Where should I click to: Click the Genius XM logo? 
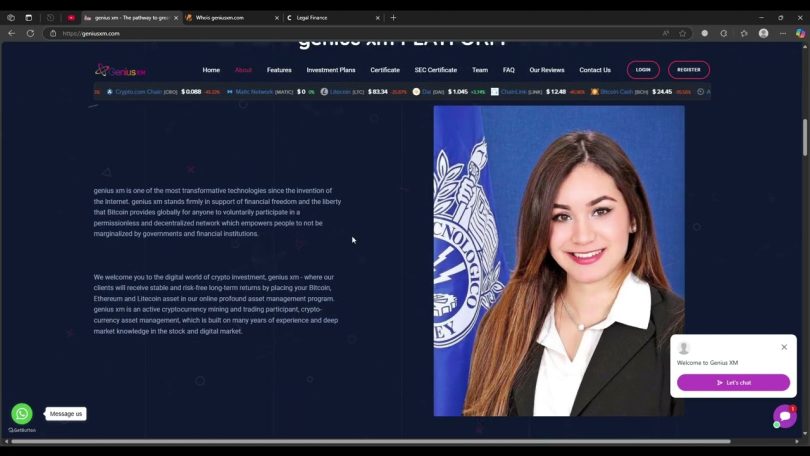click(x=120, y=70)
